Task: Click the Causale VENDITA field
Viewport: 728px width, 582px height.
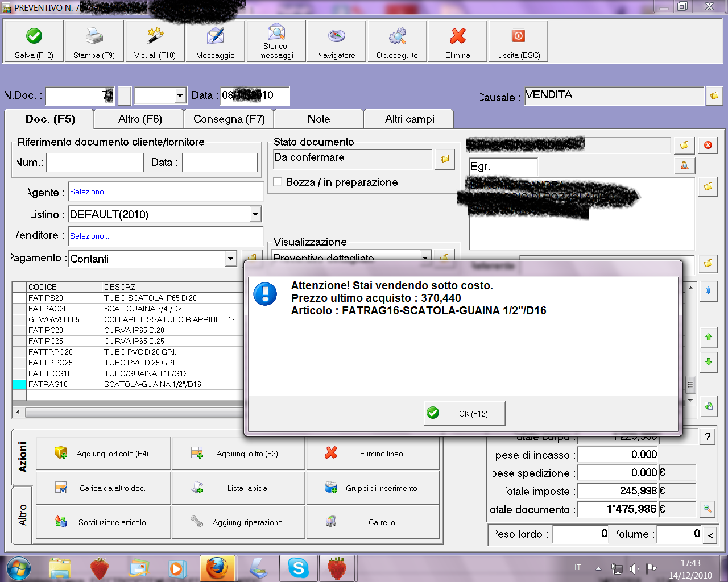Action: point(614,95)
